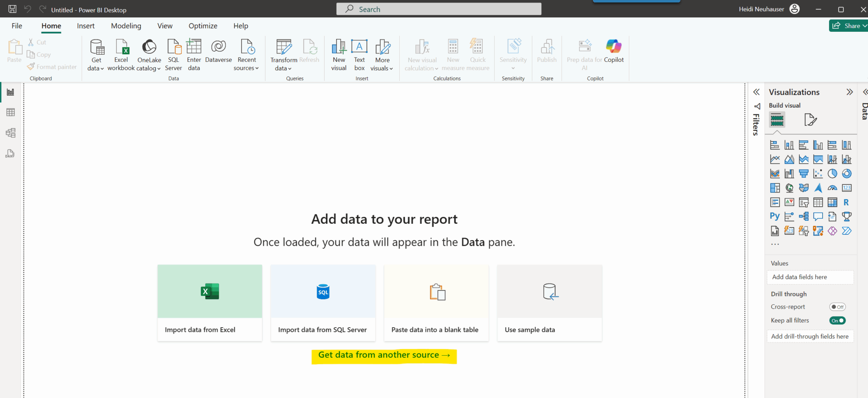Switch to the Insert ribbon tab
The width and height of the screenshot is (868, 398).
[86, 26]
